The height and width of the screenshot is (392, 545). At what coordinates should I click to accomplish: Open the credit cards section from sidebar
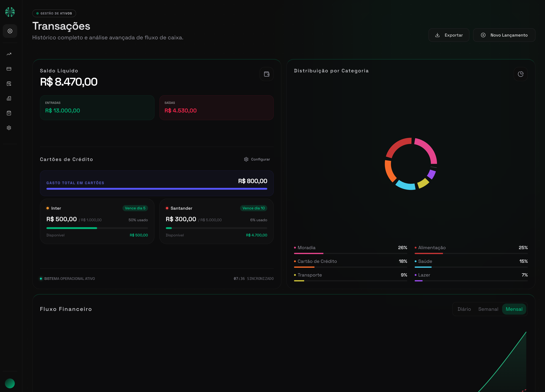[10, 69]
